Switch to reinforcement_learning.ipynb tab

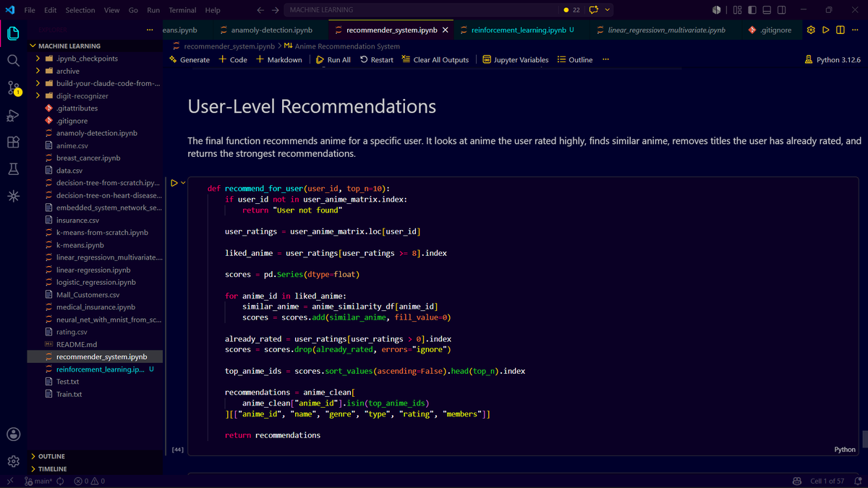point(519,30)
